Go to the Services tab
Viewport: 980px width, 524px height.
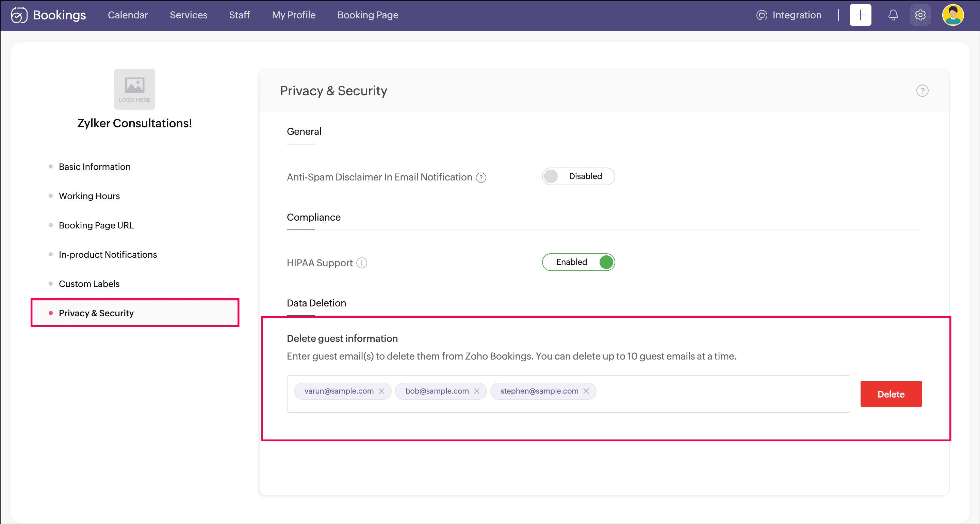(x=188, y=15)
